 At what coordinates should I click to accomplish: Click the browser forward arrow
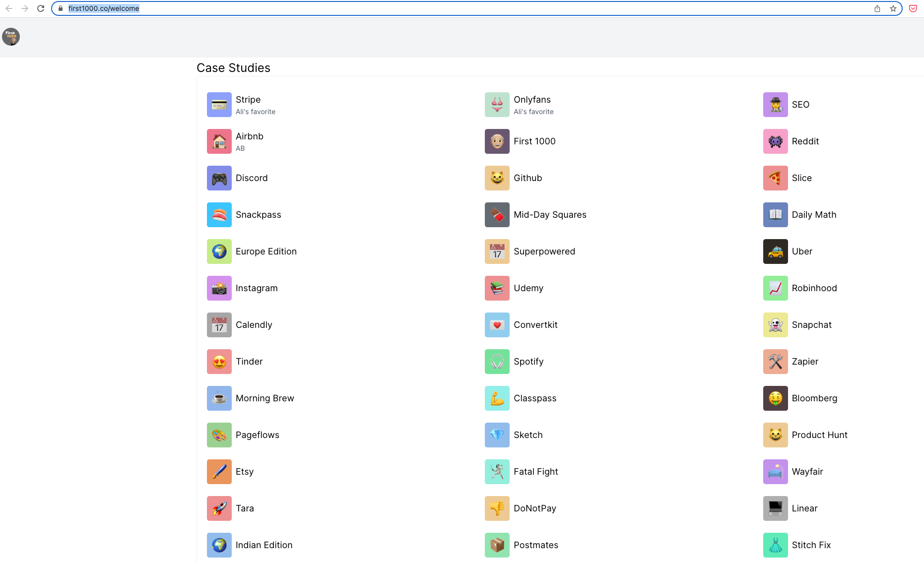click(x=25, y=8)
